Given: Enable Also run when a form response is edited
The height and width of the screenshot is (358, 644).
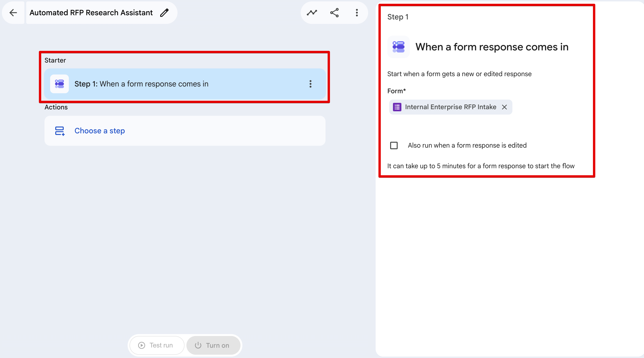Looking at the screenshot, I should [x=394, y=145].
